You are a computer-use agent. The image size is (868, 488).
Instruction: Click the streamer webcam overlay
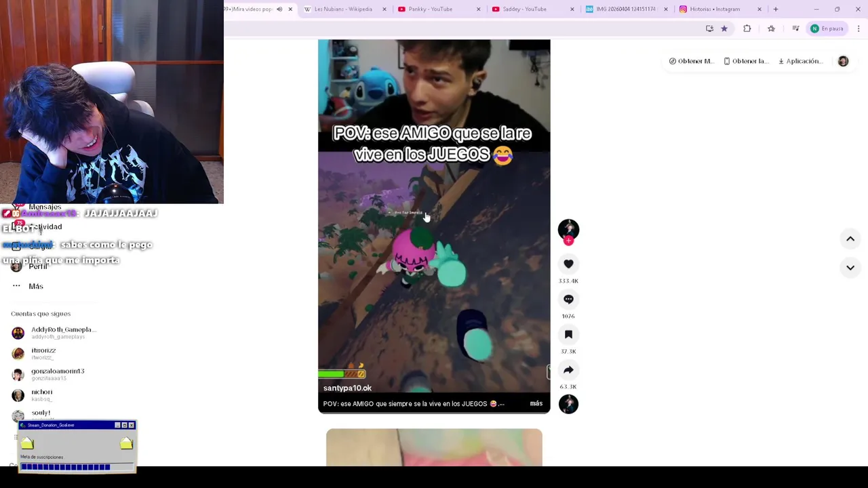[112, 102]
